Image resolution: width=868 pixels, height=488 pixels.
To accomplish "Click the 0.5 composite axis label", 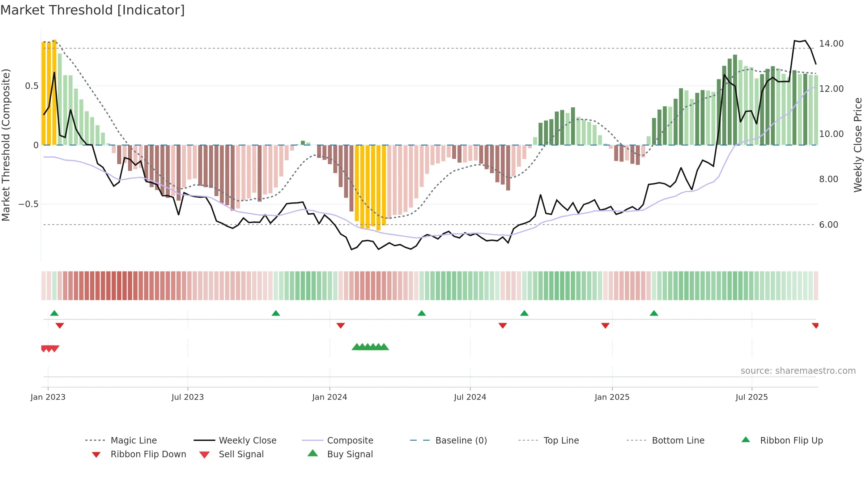I will (x=32, y=86).
